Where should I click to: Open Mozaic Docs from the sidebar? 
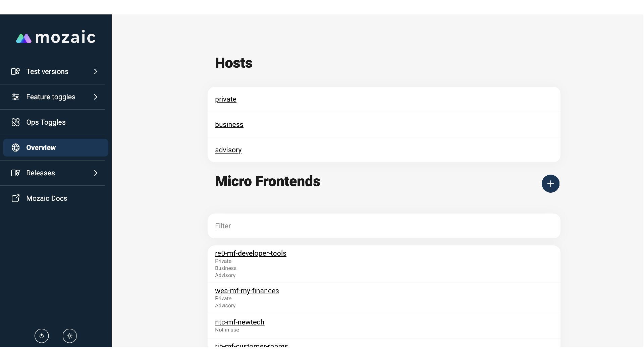point(47,198)
